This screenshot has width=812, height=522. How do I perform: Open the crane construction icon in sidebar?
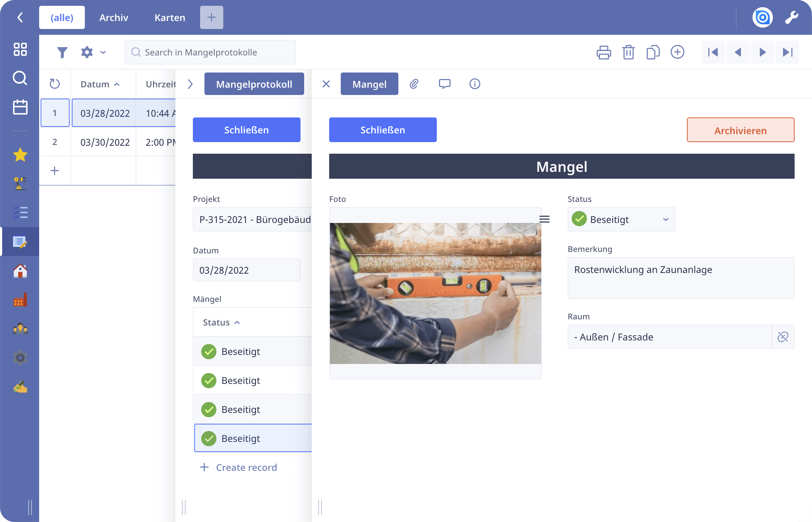point(20,184)
